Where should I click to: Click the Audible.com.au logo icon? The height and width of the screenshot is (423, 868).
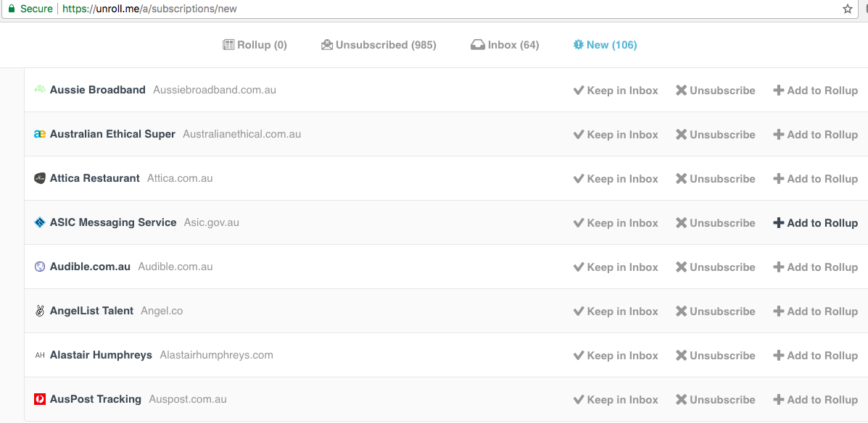pyautogui.click(x=40, y=267)
